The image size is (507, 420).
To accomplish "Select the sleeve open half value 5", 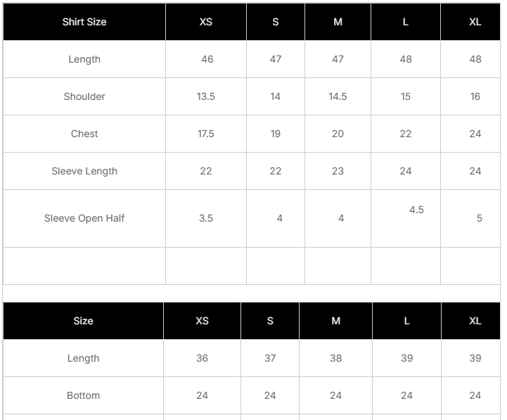I will tap(480, 218).
